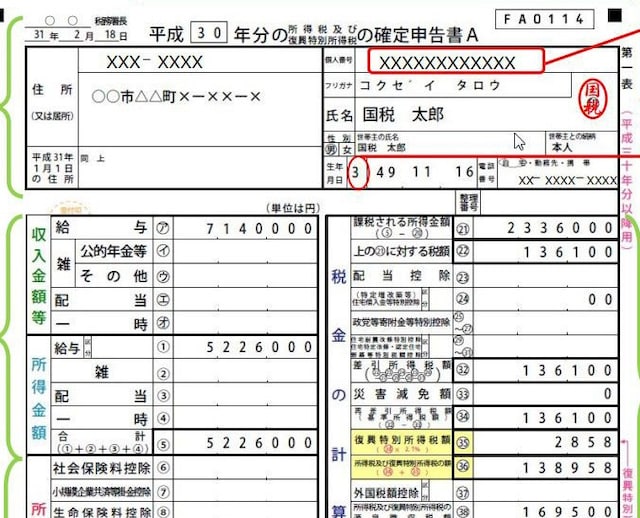The height and width of the screenshot is (518, 640).
Task: Click the postal code field XXX-XXXX
Action: click(x=154, y=62)
